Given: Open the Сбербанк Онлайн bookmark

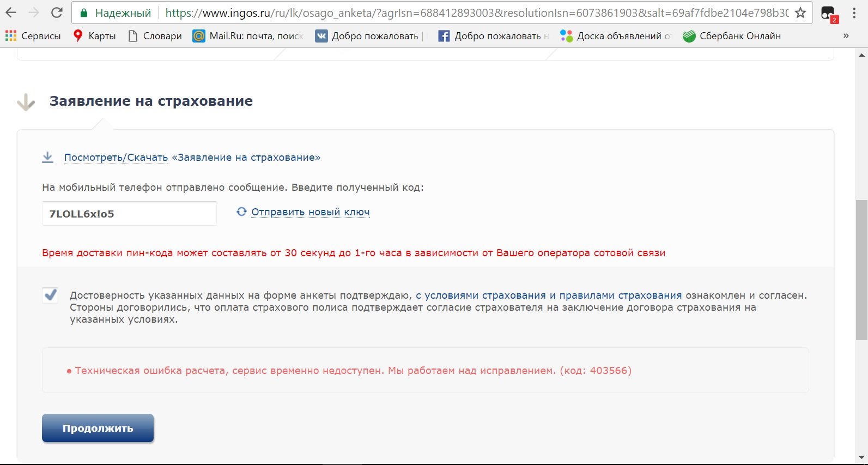Looking at the screenshot, I should point(732,36).
